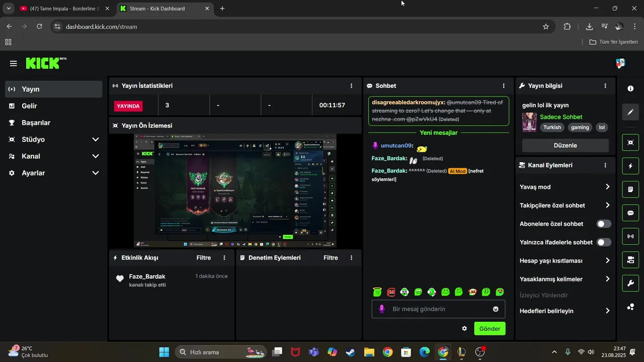
Task: Open the three-dot menu of Yayın bilgisi
Action: (605, 86)
